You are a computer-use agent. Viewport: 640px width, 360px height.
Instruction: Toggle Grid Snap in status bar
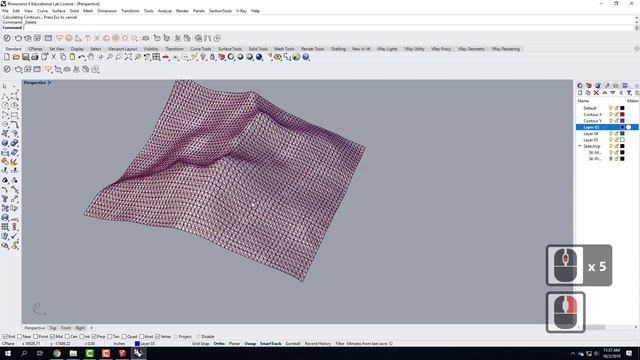click(x=200, y=344)
